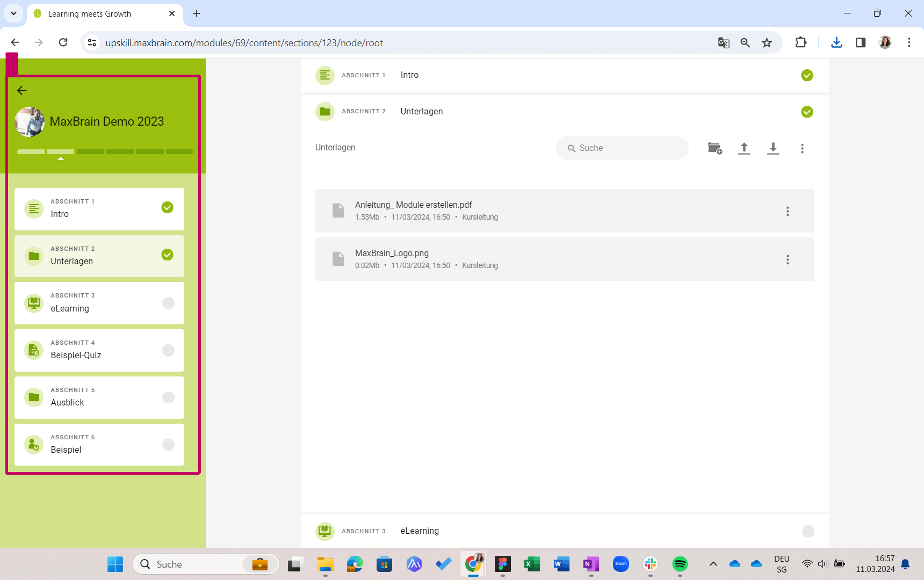Click the first progress segment
This screenshot has width=924, height=580.
coord(31,152)
